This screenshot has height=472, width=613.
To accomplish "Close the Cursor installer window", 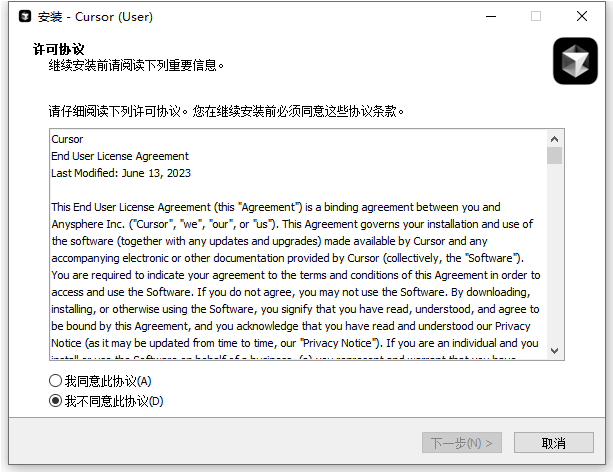I will 582,16.
